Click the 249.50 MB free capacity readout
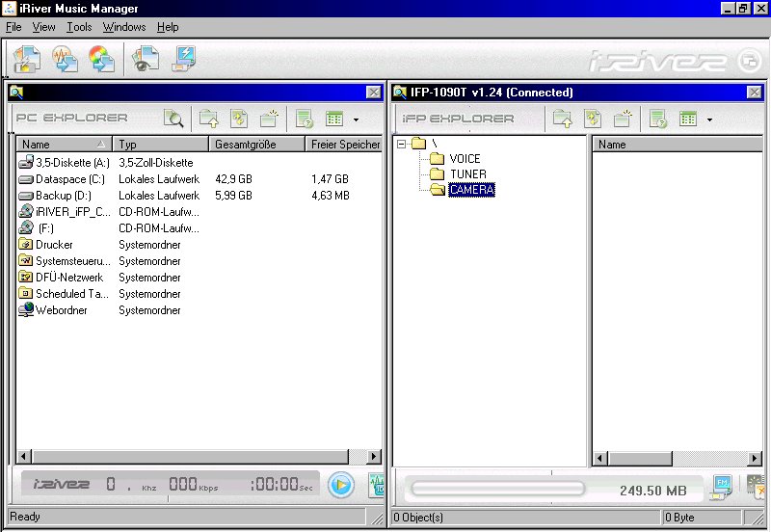771x532 pixels. pyautogui.click(x=653, y=491)
